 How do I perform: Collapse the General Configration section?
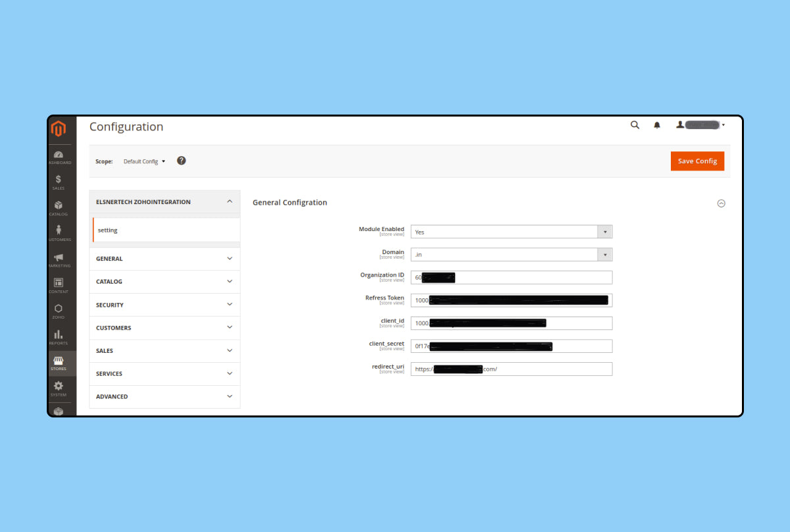[x=721, y=203]
